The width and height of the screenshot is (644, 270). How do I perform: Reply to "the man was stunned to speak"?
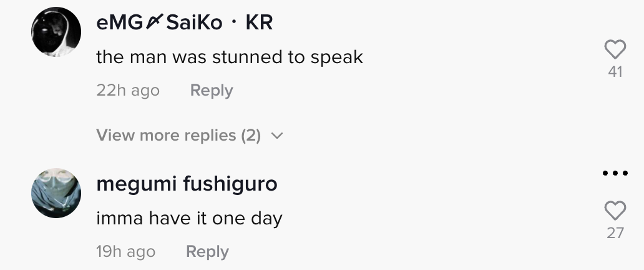[x=212, y=91]
